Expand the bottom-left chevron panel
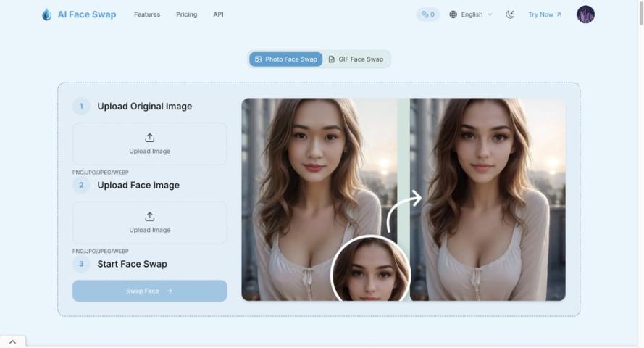The height and width of the screenshot is (348, 644). point(12,342)
